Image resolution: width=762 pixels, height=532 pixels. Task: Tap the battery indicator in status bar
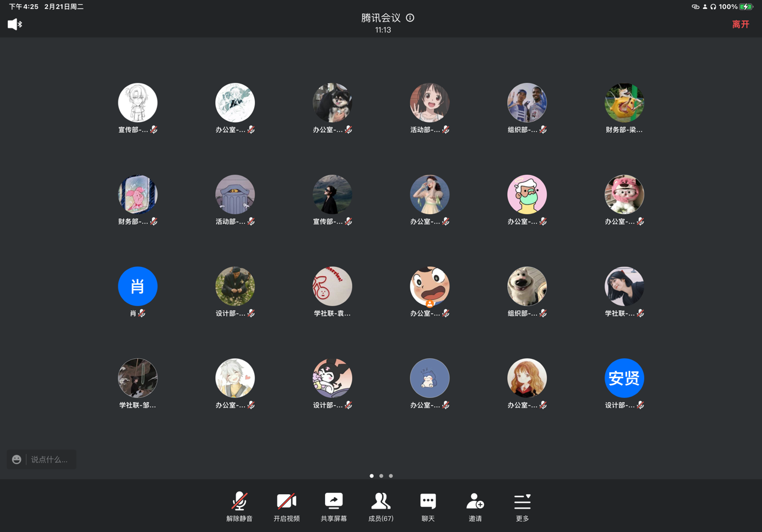pyautogui.click(x=746, y=7)
